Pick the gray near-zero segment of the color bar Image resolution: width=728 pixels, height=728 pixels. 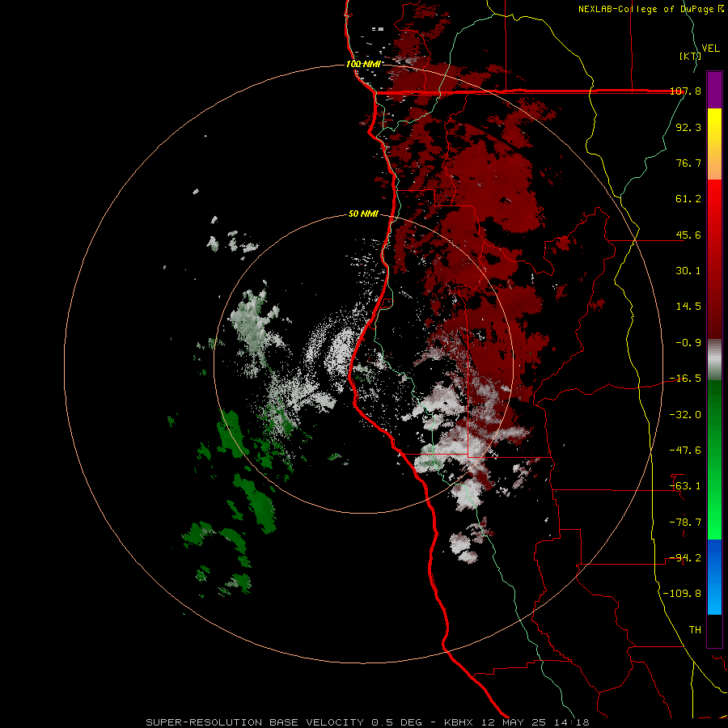(714, 360)
